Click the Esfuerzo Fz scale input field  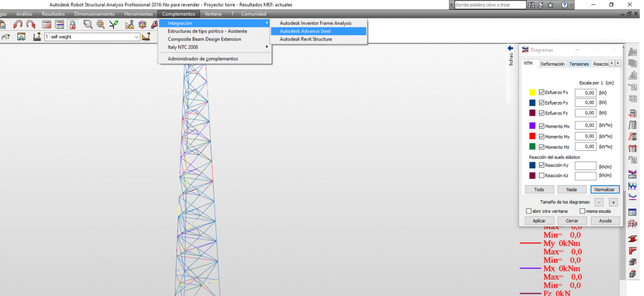coord(585,113)
